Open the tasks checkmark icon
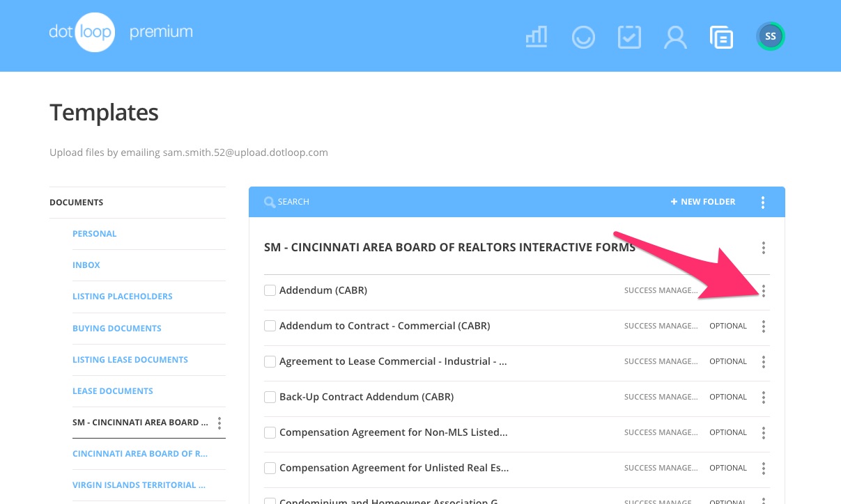The height and width of the screenshot is (504, 841). [x=629, y=37]
